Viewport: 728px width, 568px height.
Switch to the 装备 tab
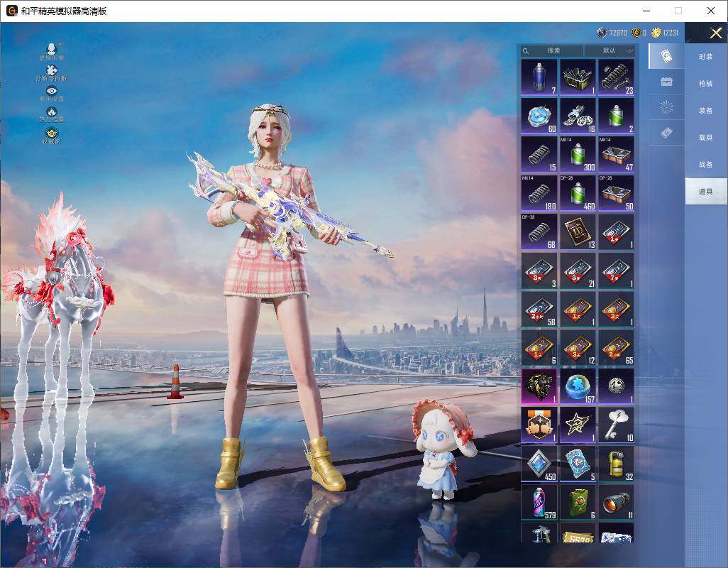706,111
